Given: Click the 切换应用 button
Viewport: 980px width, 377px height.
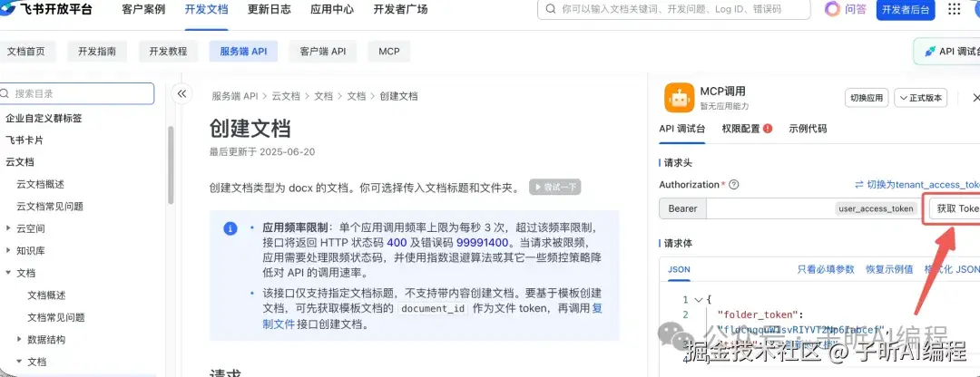Looking at the screenshot, I should 867,98.
